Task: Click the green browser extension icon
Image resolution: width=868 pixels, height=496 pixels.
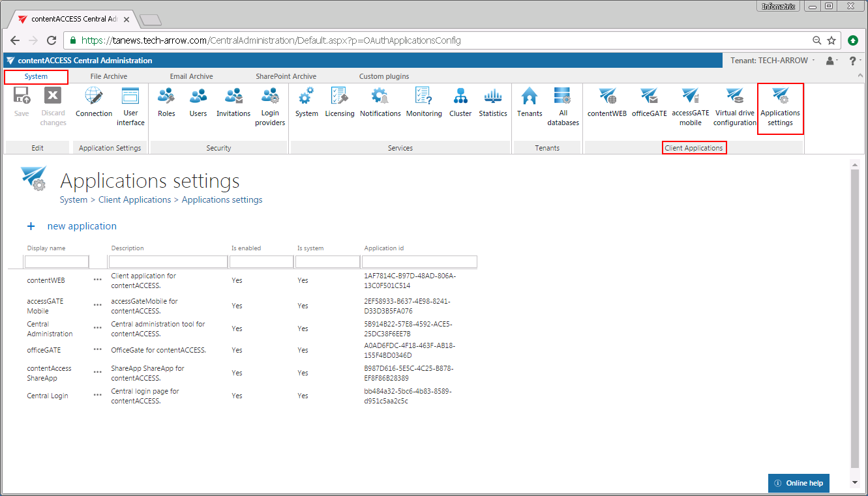Action: pos(853,40)
